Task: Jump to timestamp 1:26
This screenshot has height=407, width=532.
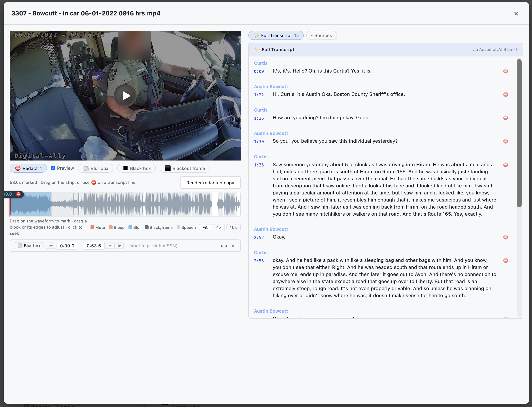Action: click(x=259, y=118)
